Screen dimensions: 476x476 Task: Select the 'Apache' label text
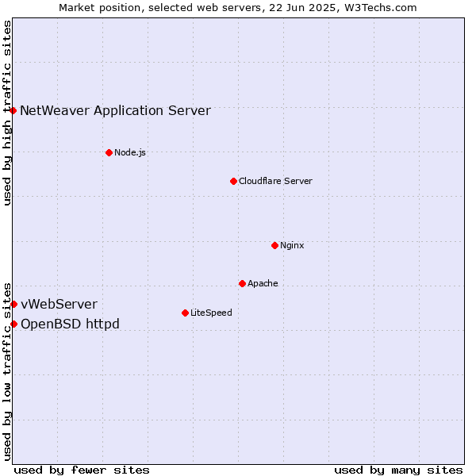pos(263,283)
